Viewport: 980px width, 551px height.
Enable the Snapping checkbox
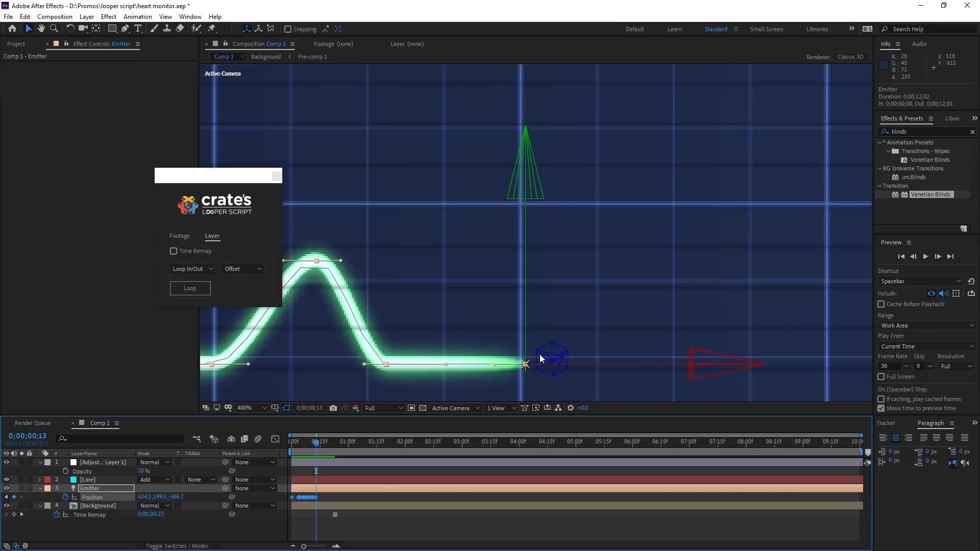pos(288,29)
